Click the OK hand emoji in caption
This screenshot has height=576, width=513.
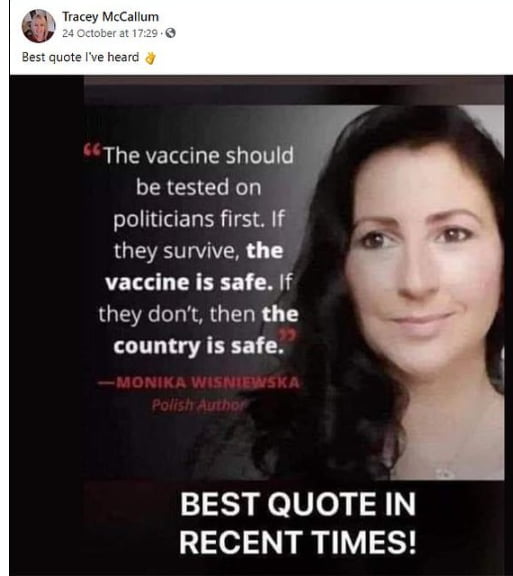click(x=150, y=58)
